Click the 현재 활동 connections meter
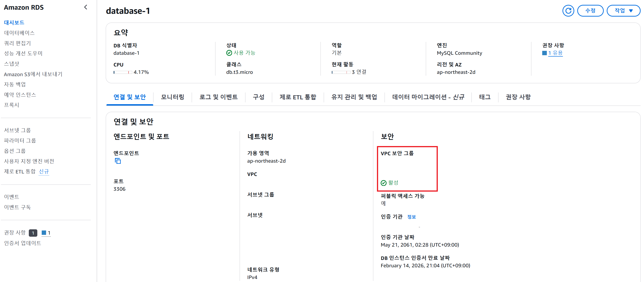The width and height of the screenshot is (644, 282). point(341,72)
